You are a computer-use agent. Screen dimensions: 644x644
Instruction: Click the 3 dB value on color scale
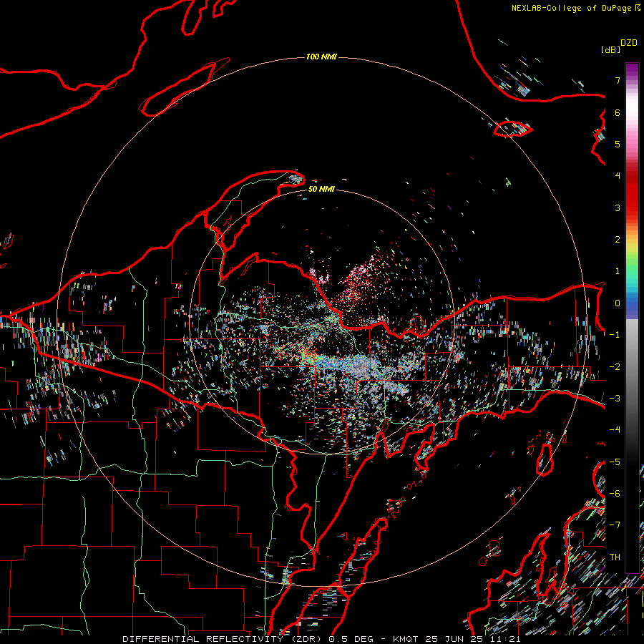[x=618, y=208]
